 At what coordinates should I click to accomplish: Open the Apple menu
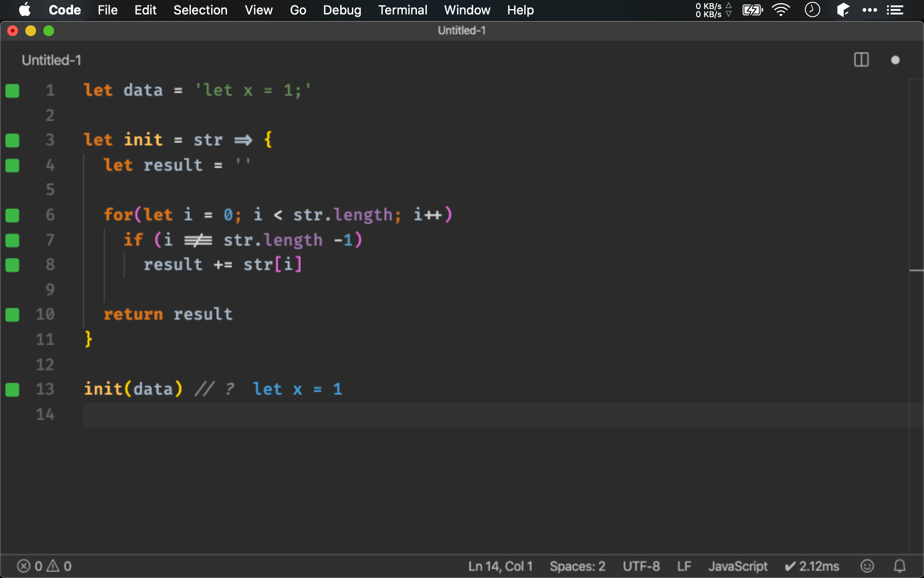(x=25, y=10)
